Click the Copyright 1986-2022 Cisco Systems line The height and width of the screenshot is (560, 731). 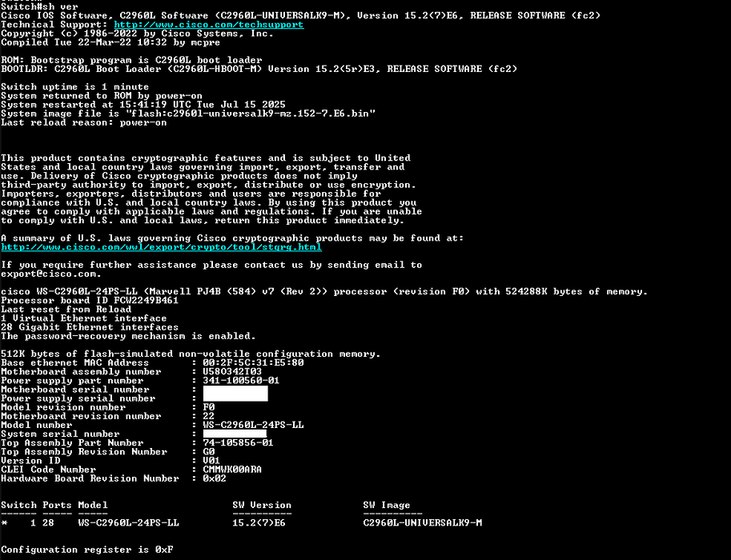137,34
